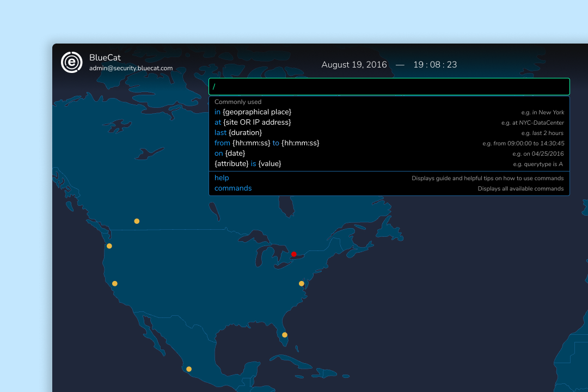Select the "from {hh:mm:ss} to {hh:mm:ss}" suggestion
588x392 pixels.
click(389, 143)
